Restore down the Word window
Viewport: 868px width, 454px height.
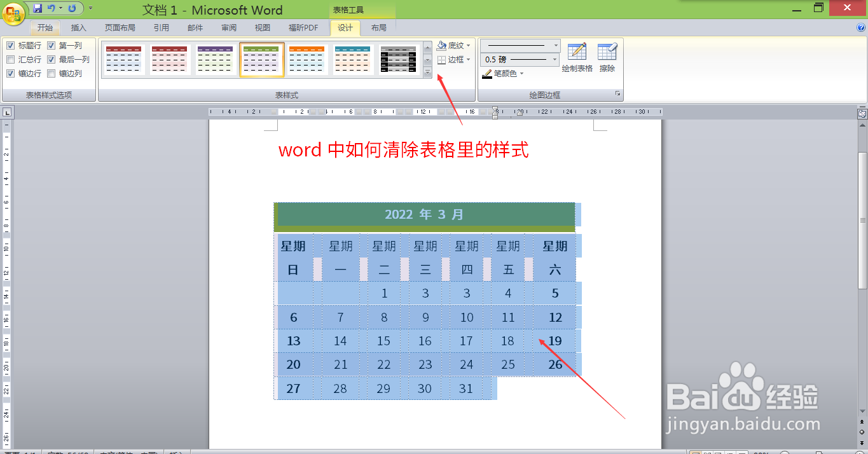[x=819, y=8]
